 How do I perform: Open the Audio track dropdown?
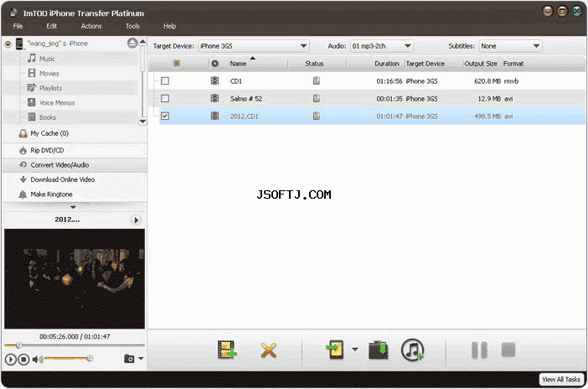click(x=381, y=46)
